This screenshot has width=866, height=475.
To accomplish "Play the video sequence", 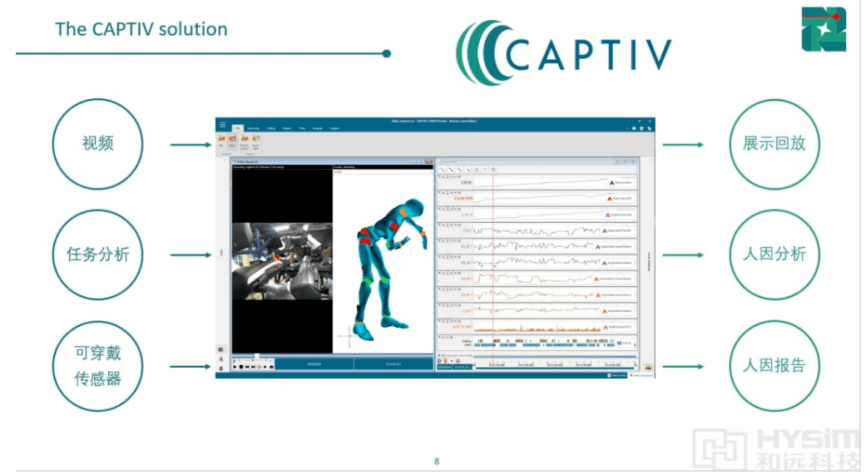I will click(x=235, y=366).
